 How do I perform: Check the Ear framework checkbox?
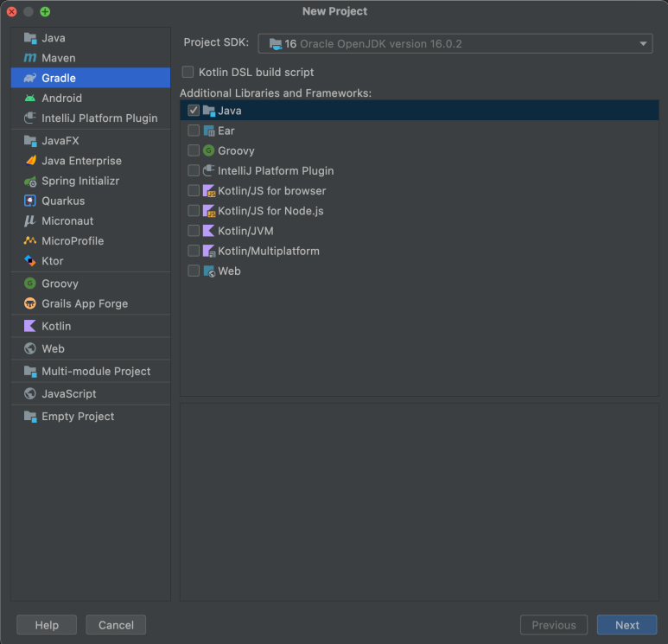194,131
